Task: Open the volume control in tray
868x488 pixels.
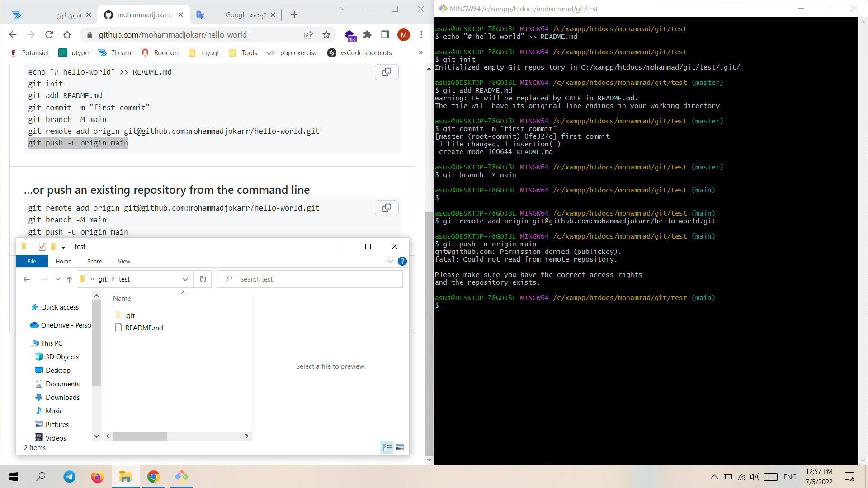Action: [755, 477]
